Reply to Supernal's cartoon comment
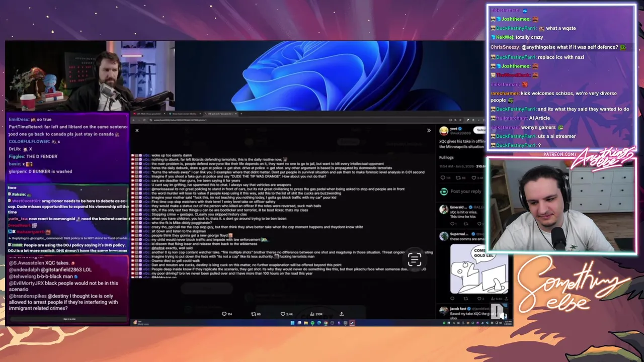Viewport: 644px width, 362px height. click(x=452, y=299)
